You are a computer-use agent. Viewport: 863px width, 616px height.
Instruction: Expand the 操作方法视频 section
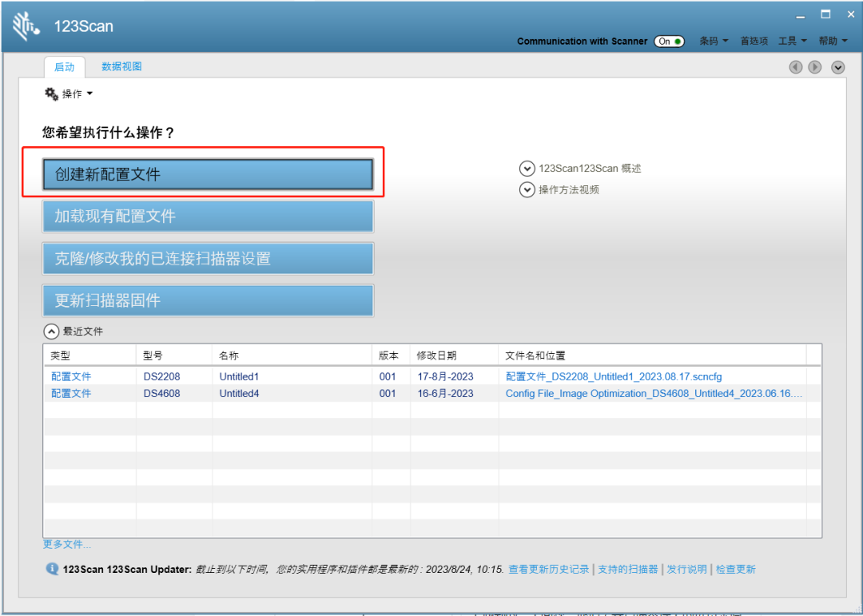tap(527, 189)
